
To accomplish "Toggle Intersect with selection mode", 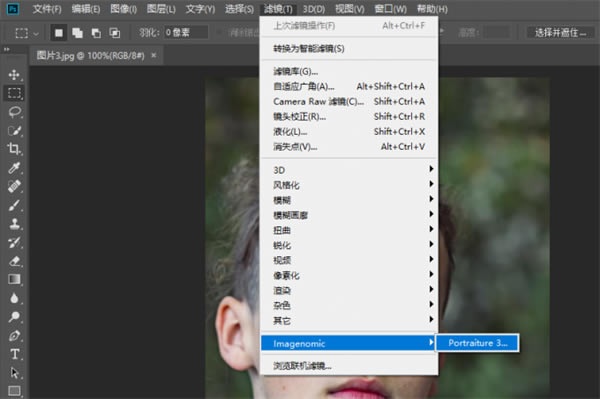I will point(115,33).
